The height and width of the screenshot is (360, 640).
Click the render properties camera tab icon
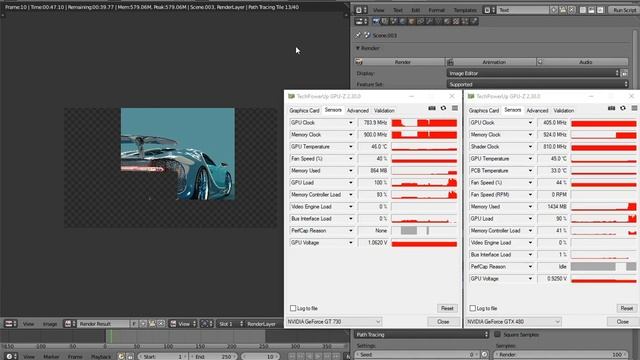coord(376,21)
